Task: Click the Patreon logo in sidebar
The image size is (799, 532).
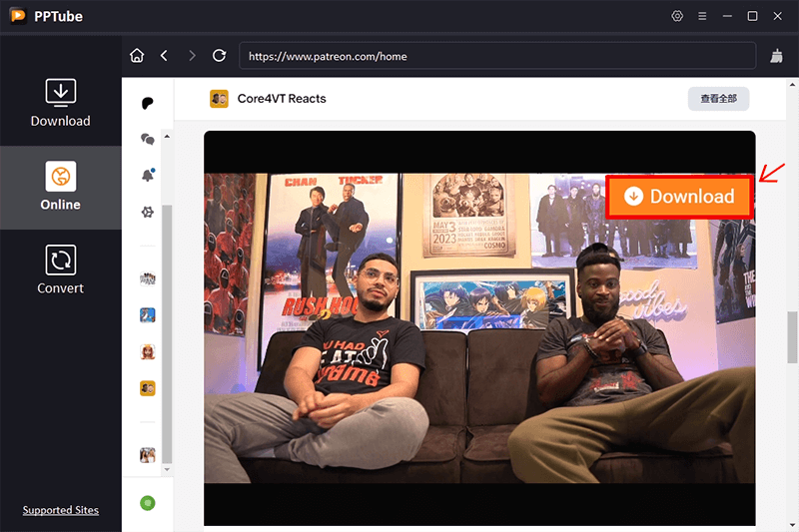Action: click(148, 103)
